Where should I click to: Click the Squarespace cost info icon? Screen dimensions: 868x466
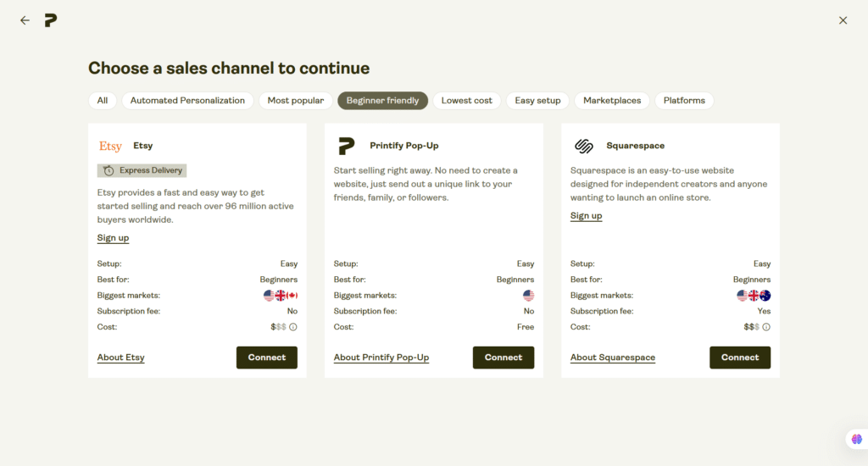pyautogui.click(x=766, y=327)
